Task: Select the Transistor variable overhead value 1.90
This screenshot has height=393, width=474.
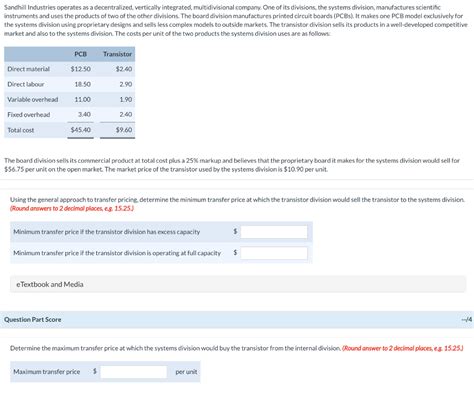Action: tap(126, 99)
